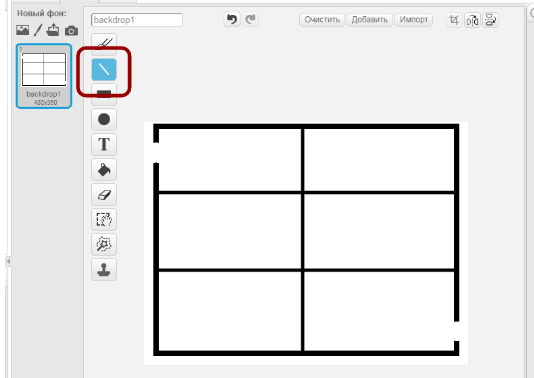Select the Ellipse tool

(x=104, y=120)
